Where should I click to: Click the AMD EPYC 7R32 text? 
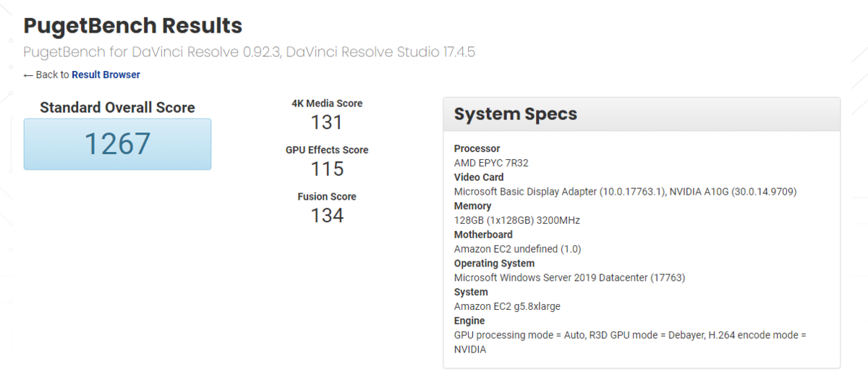(491, 163)
